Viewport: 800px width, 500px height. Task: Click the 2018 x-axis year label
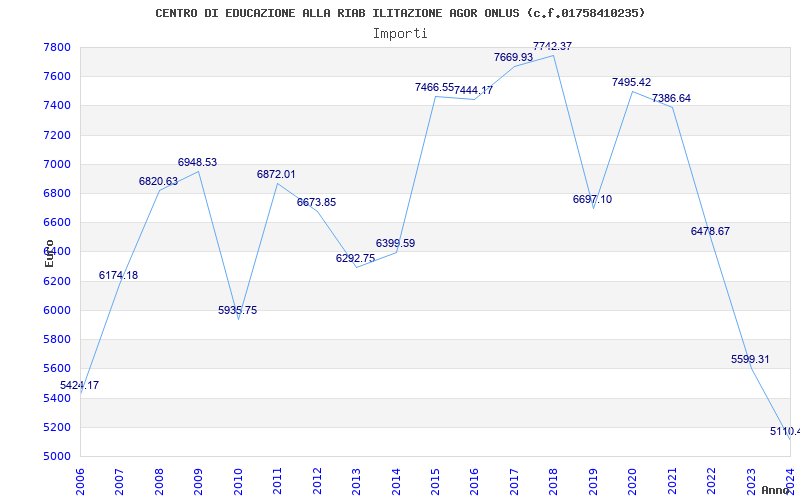point(554,482)
